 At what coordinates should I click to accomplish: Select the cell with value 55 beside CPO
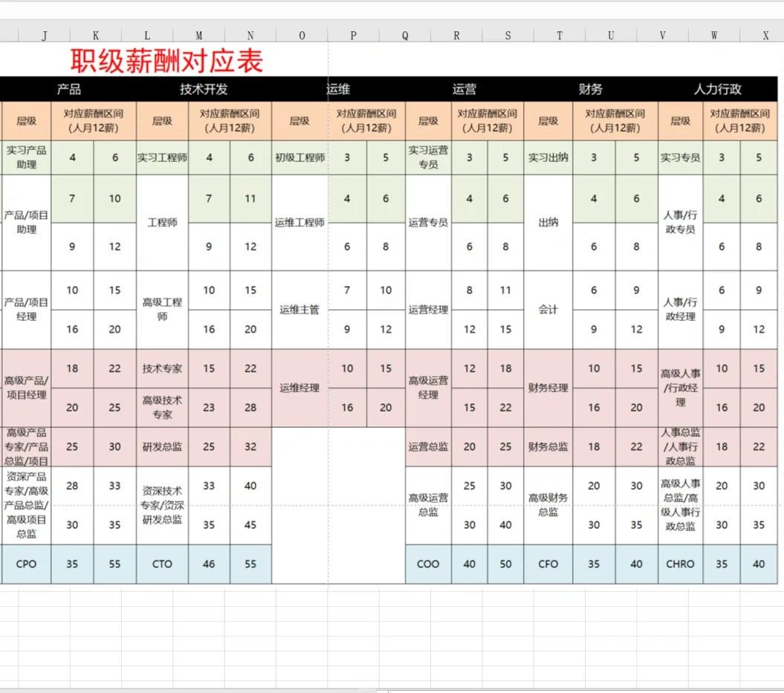pos(114,564)
